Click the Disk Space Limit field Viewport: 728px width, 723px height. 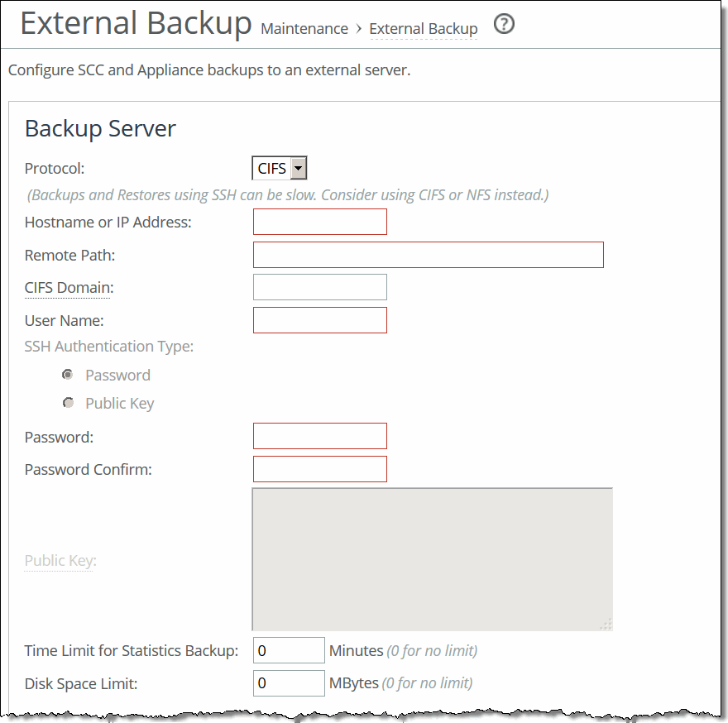tap(288, 682)
